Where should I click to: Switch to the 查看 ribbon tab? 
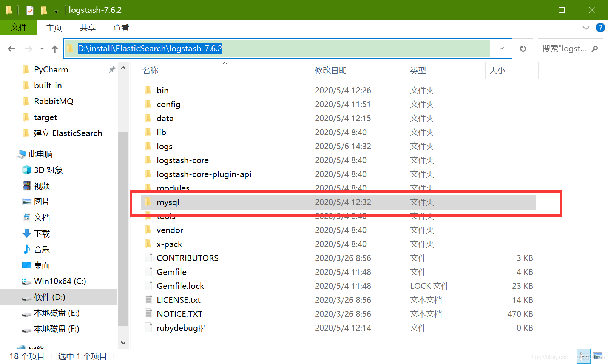pyautogui.click(x=121, y=28)
